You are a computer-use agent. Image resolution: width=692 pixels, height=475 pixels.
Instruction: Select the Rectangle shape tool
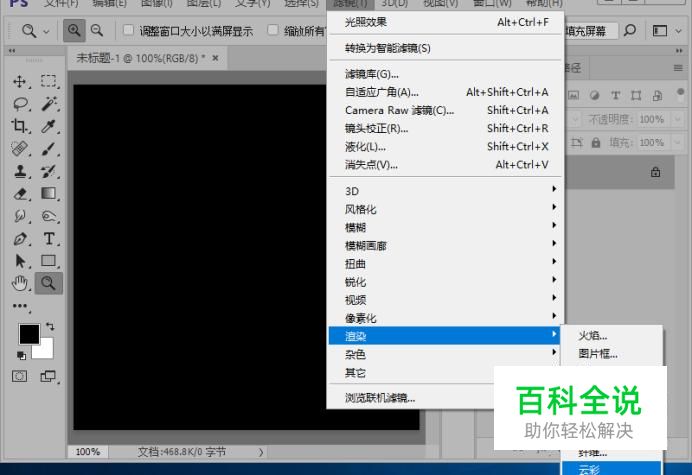pyautogui.click(x=49, y=260)
